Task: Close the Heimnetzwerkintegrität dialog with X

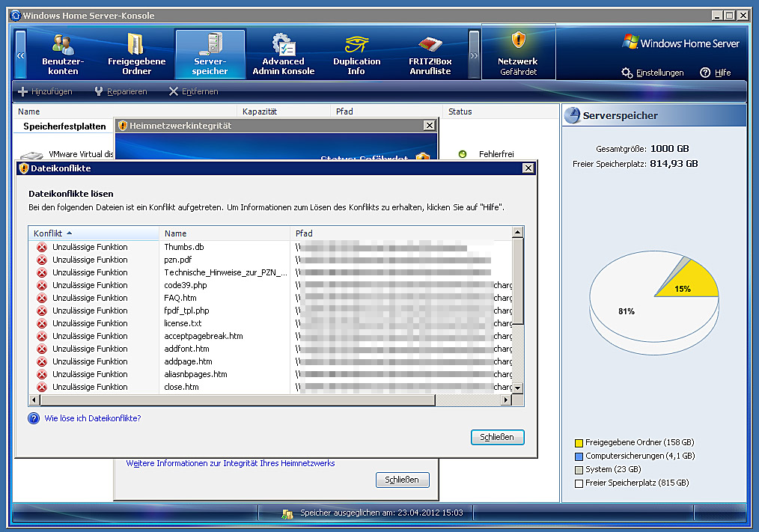Action: click(x=430, y=126)
